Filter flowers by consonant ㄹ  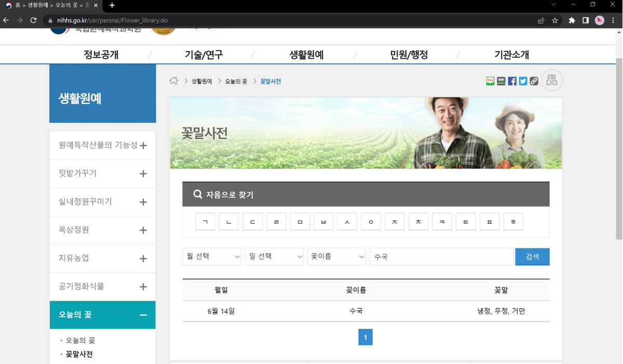[276, 222]
